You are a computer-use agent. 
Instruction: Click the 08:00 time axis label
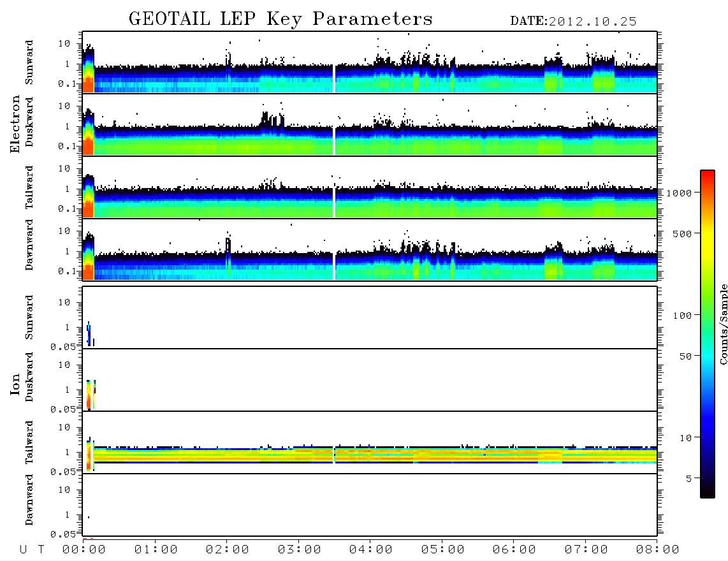[658, 550]
